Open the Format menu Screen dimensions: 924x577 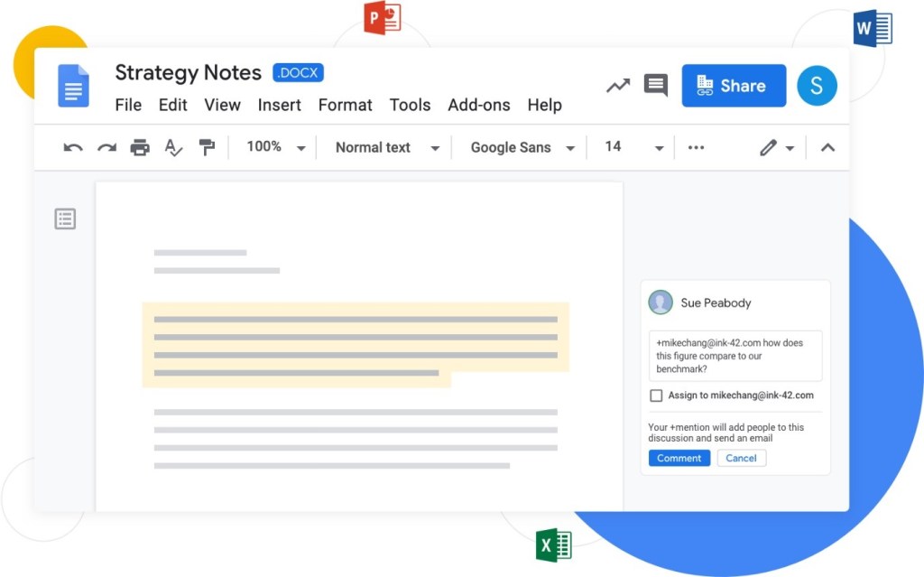tap(346, 105)
